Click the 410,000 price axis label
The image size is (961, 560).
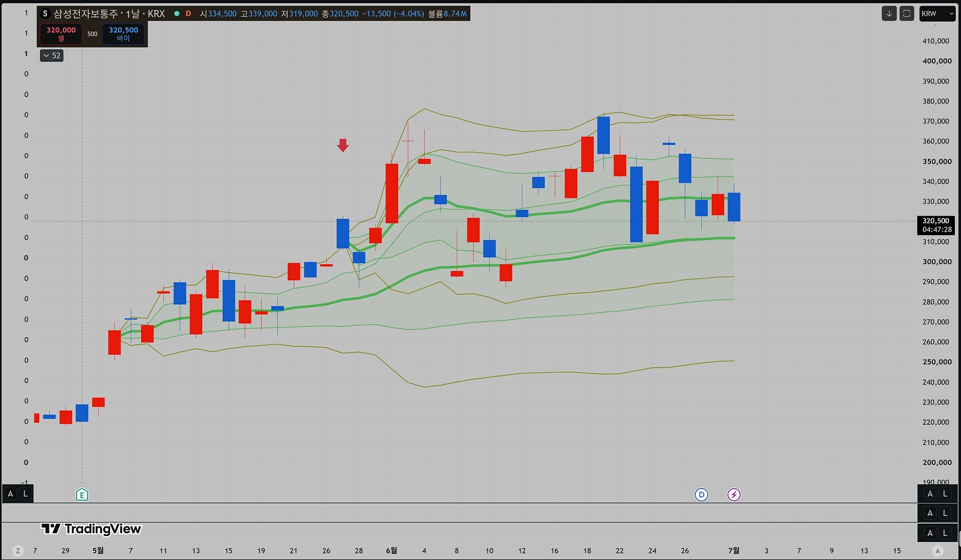(x=936, y=41)
